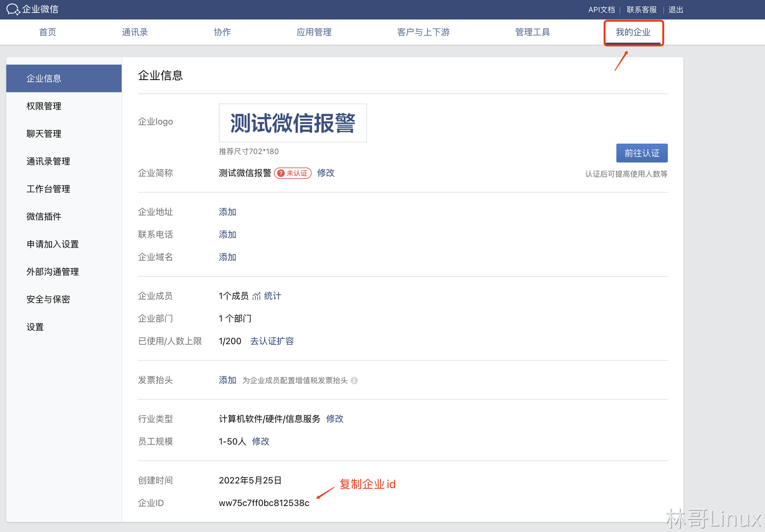Open the API文档 link

[601, 10]
